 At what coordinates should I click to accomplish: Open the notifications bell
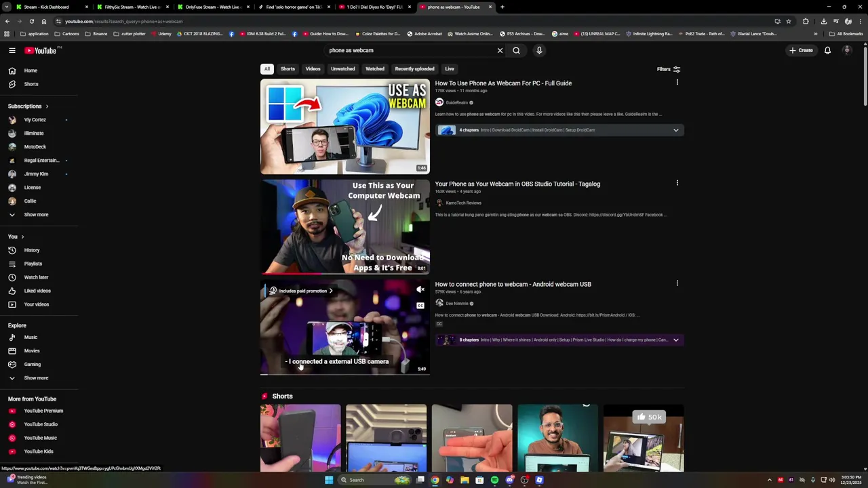[x=827, y=50]
